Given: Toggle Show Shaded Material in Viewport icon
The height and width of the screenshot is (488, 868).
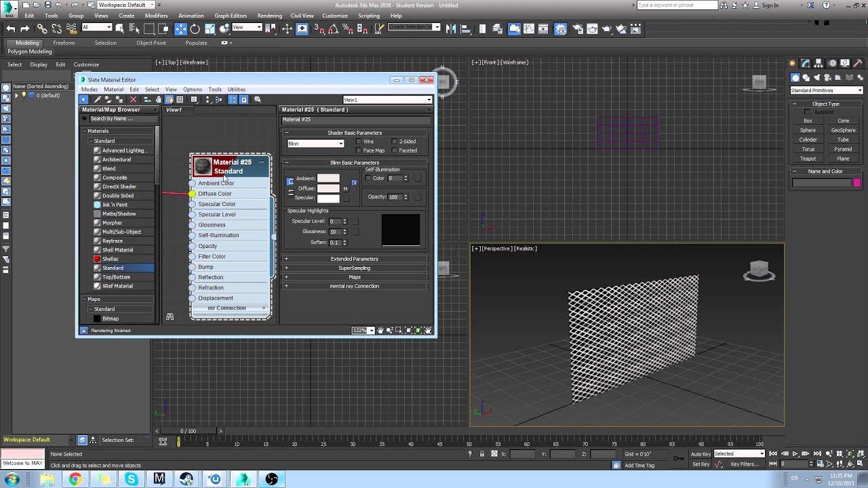Looking at the screenshot, I should point(170,100).
